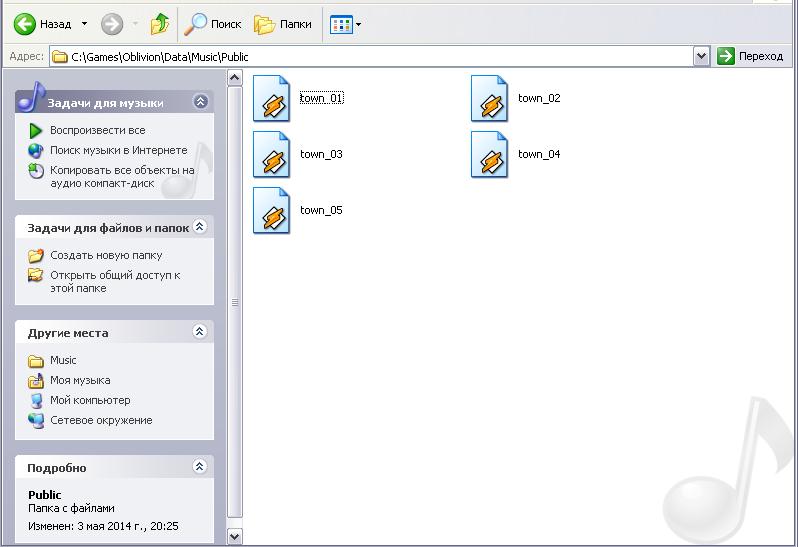Image resolution: width=798 pixels, height=547 pixels.
Task: Click the audio CD copy icon
Action: pyautogui.click(x=36, y=171)
